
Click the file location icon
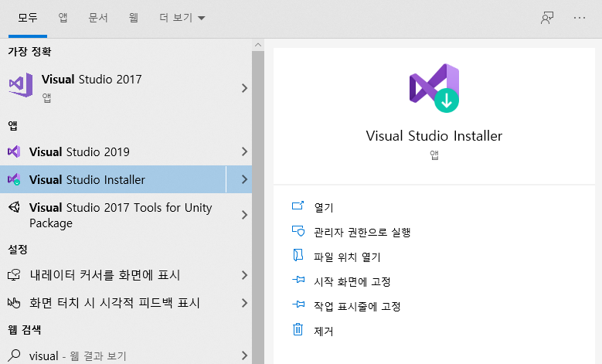[298, 255]
